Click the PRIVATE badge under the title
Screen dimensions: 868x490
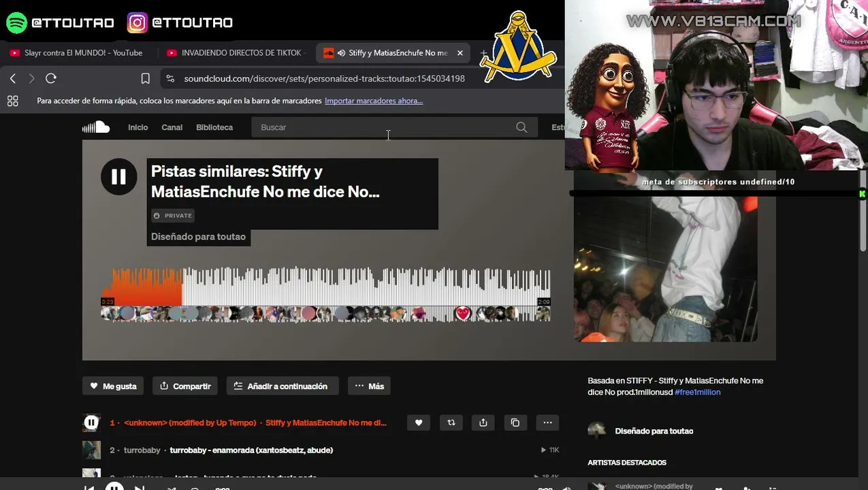pos(173,216)
